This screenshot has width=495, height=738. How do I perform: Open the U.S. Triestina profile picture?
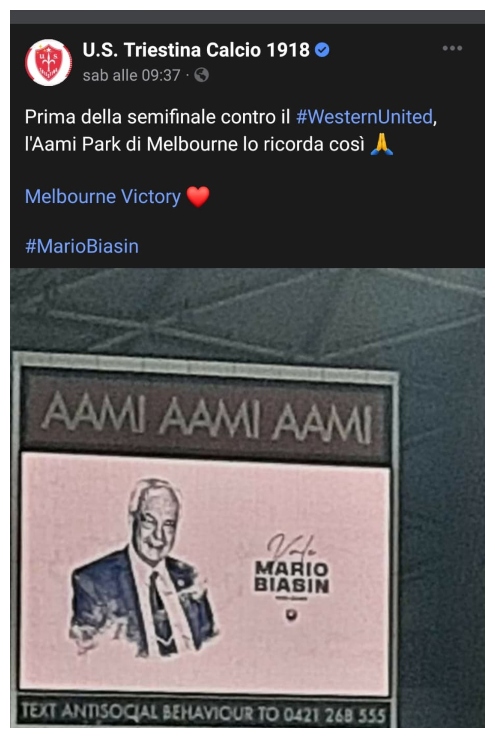(x=48, y=63)
